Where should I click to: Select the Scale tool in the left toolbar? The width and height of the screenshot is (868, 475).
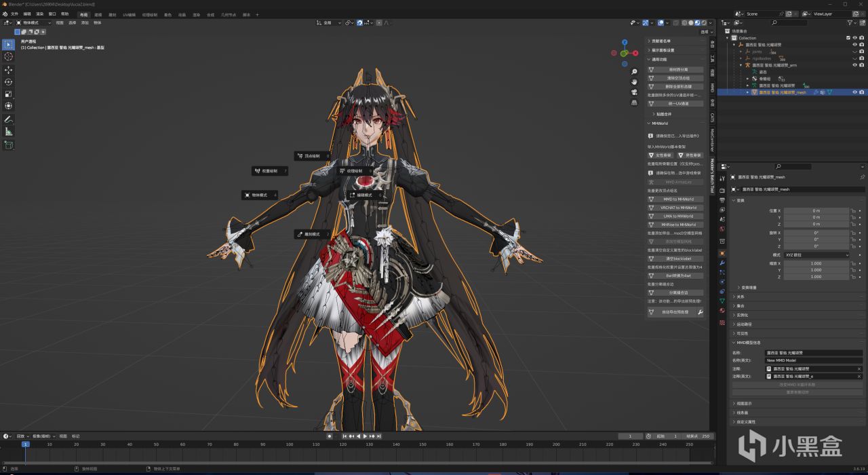(9, 94)
